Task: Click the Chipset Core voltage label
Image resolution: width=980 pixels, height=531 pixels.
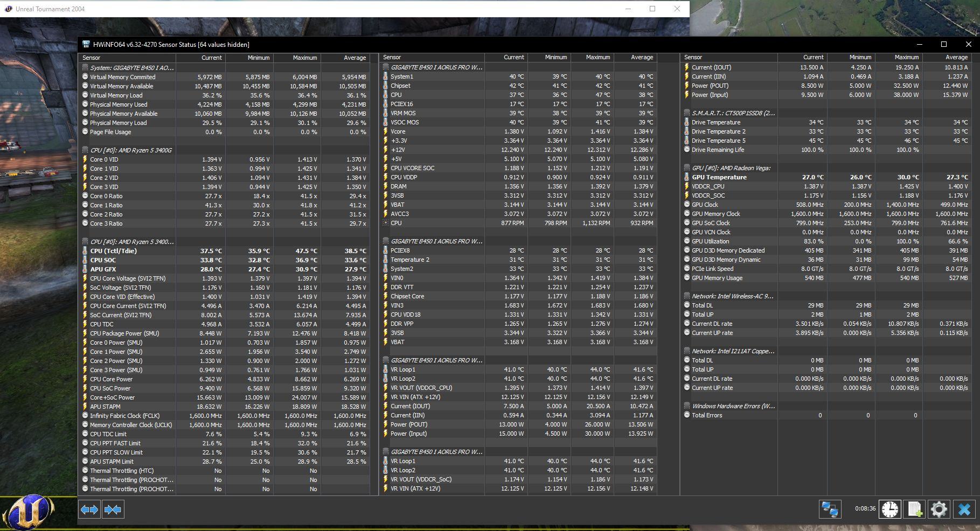Action: pos(407,296)
